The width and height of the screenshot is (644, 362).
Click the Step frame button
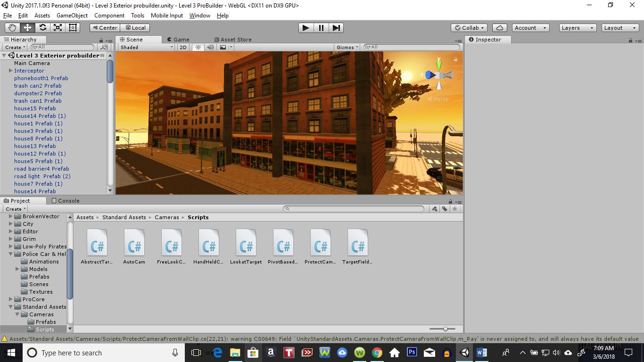coord(336,28)
